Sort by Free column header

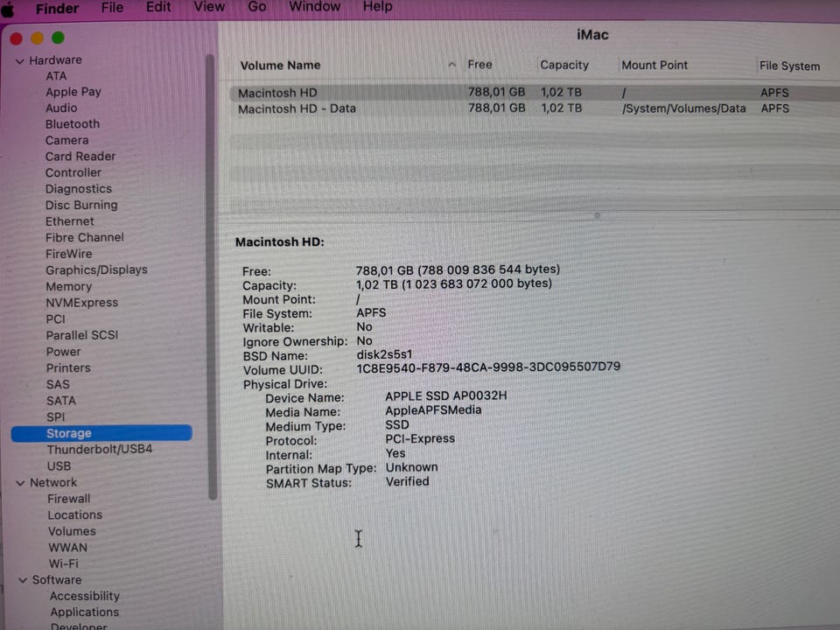coord(479,65)
